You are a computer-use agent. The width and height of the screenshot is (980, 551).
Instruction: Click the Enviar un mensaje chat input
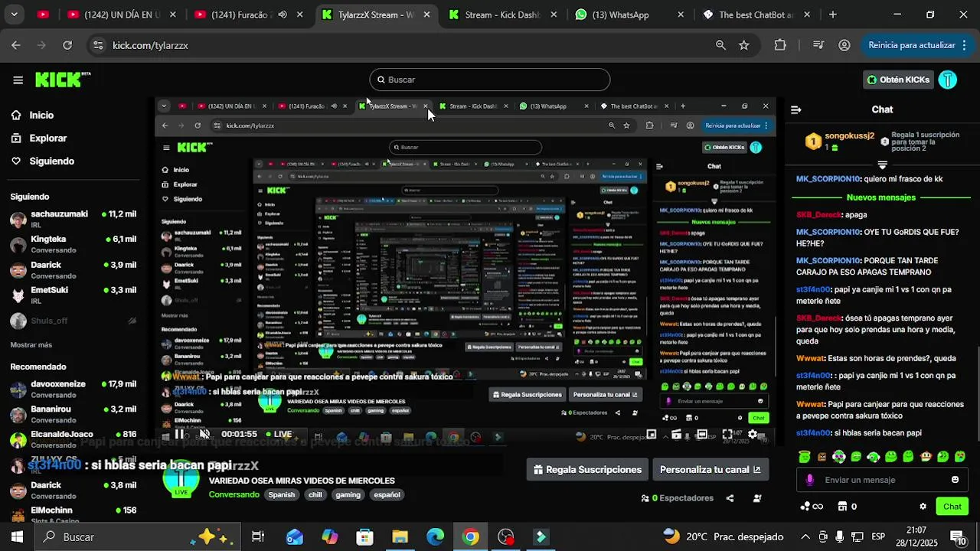click(x=880, y=480)
